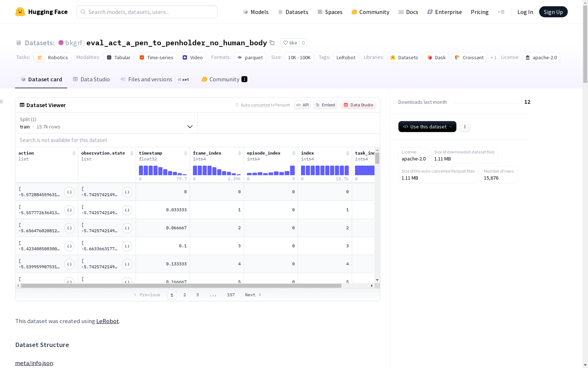This screenshot has width=588, height=368.
Task: Expand JSON for action -5.423408508300
Action: [x=69, y=246]
